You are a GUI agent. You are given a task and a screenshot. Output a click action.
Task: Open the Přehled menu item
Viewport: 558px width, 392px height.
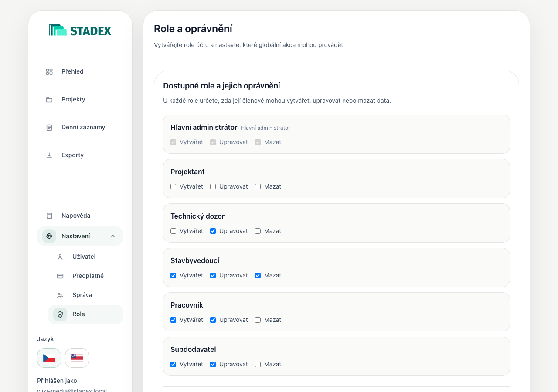pyautogui.click(x=80, y=71)
